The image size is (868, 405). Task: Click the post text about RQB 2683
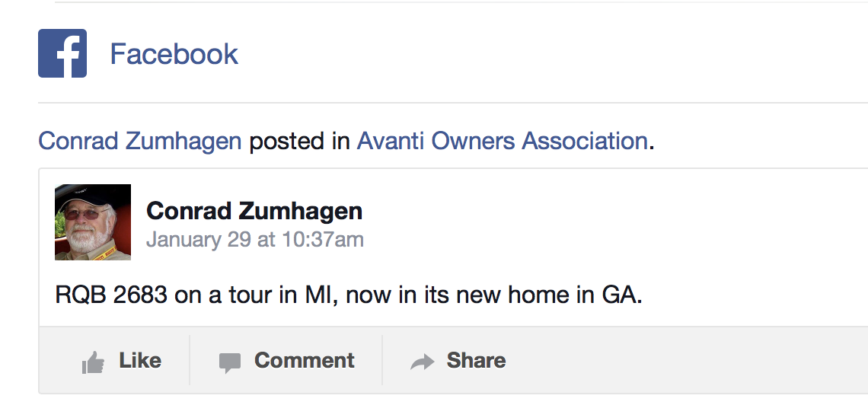click(349, 295)
